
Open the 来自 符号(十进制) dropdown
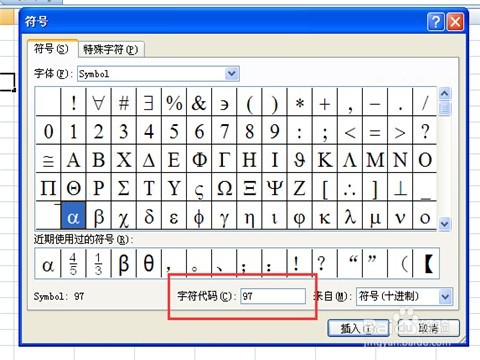[x=446, y=296]
